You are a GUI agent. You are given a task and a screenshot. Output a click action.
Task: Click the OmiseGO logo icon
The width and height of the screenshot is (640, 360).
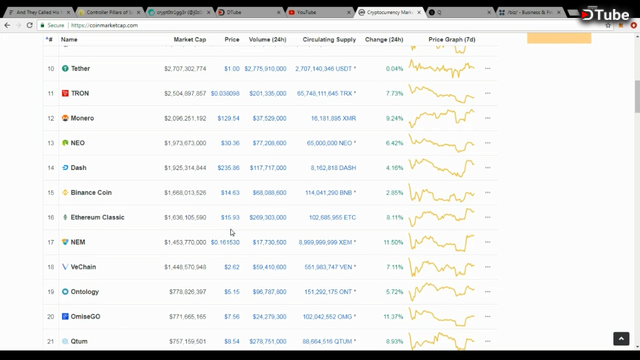(65, 316)
